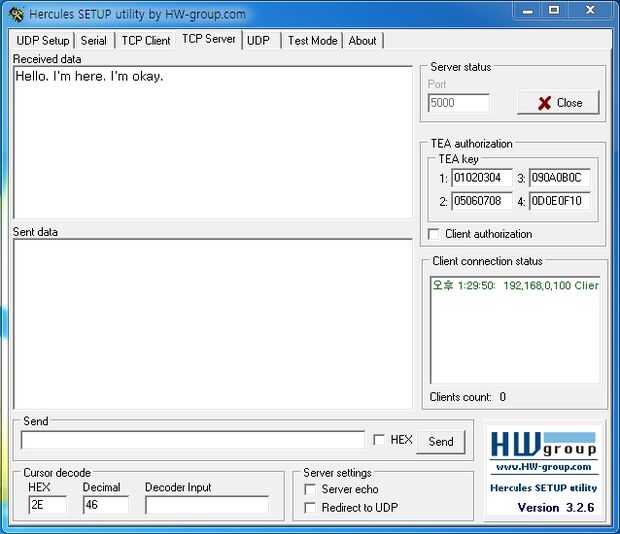Click the red X icon on the Close button
Image resolution: width=620 pixels, height=534 pixels.
click(x=544, y=103)
